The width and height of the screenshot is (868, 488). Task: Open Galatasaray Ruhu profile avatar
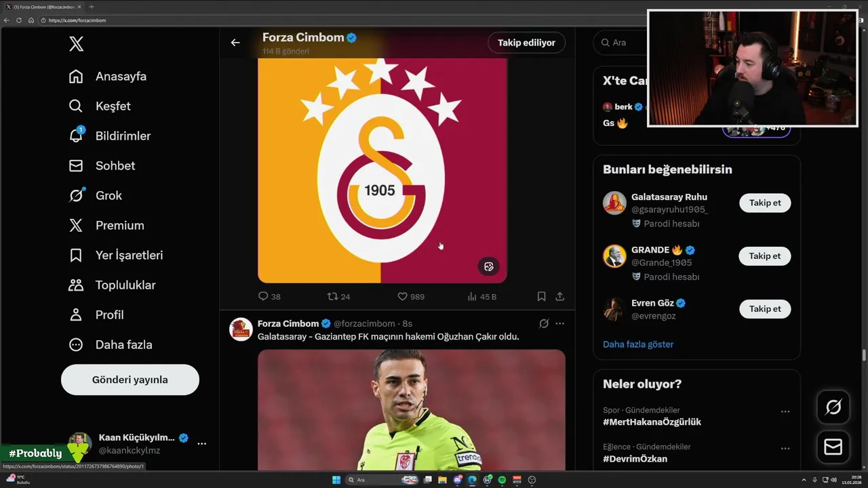coord(614,203)
